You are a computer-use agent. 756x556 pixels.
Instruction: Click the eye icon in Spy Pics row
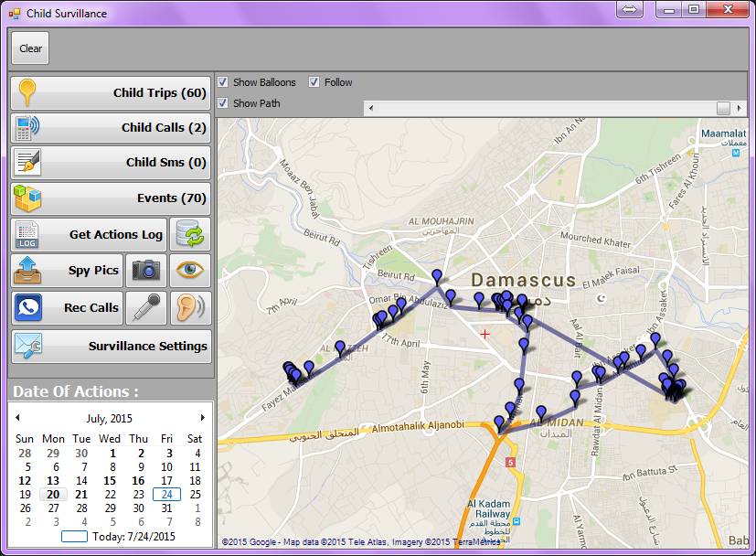pos(190,270)
